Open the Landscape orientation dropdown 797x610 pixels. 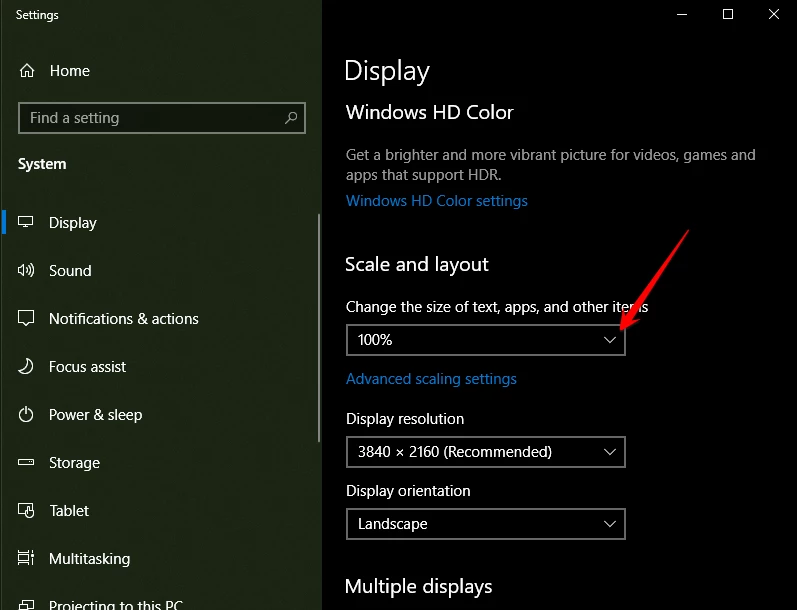[485, 524]
